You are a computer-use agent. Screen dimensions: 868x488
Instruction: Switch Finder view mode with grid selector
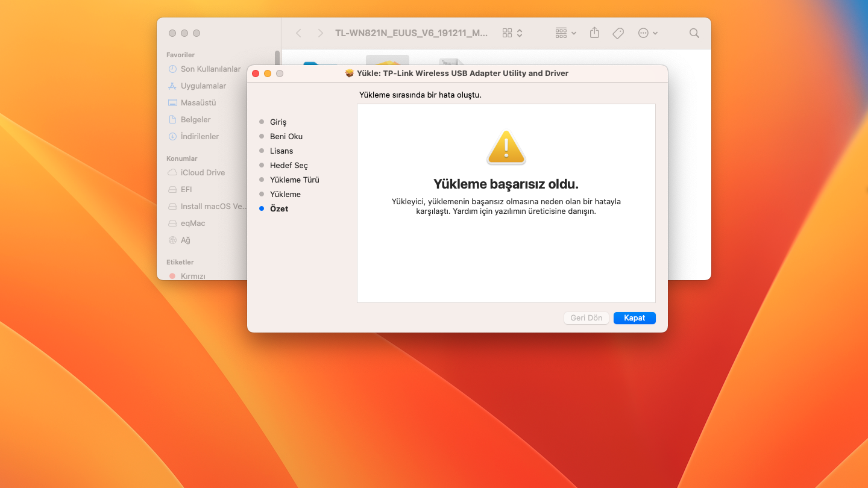[512, 33]
